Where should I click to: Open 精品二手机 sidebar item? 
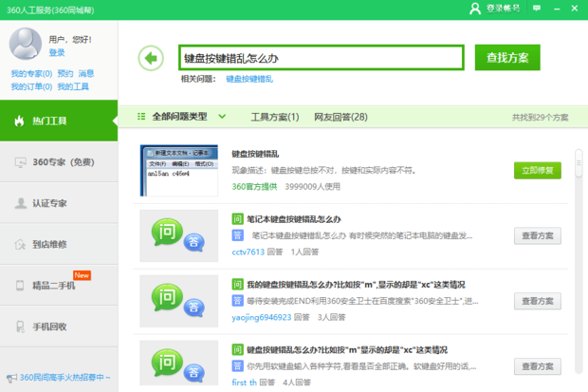coord(59,286)
